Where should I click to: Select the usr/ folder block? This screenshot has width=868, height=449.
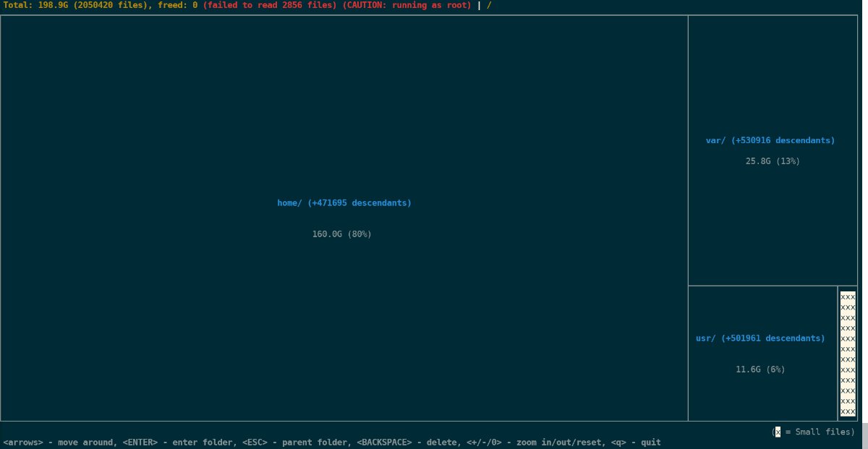pos(763,354)
